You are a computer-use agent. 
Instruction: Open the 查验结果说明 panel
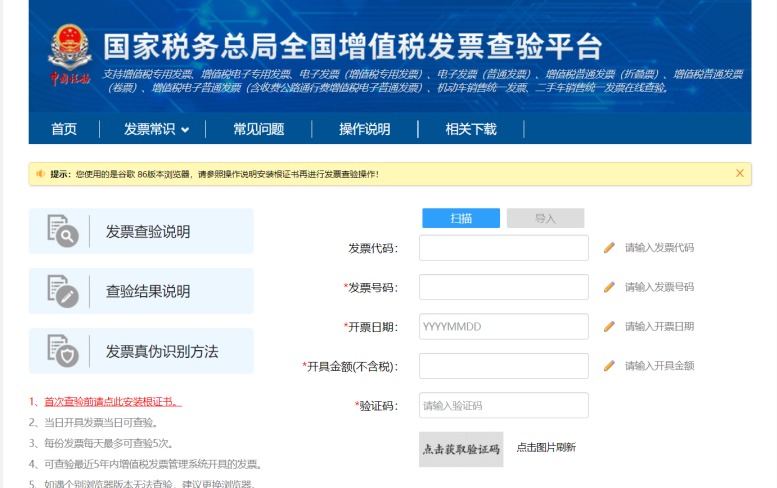(x=141, y=291)
